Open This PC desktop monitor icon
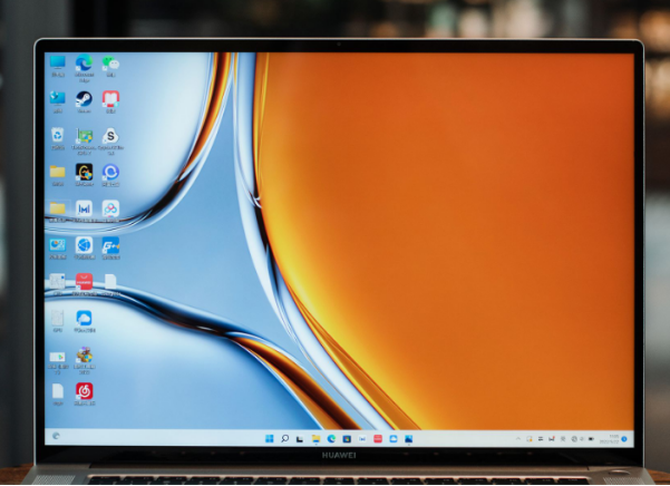The width and height of the screenshot is (670, 486). pyautogui.click(x=57, y=63)
